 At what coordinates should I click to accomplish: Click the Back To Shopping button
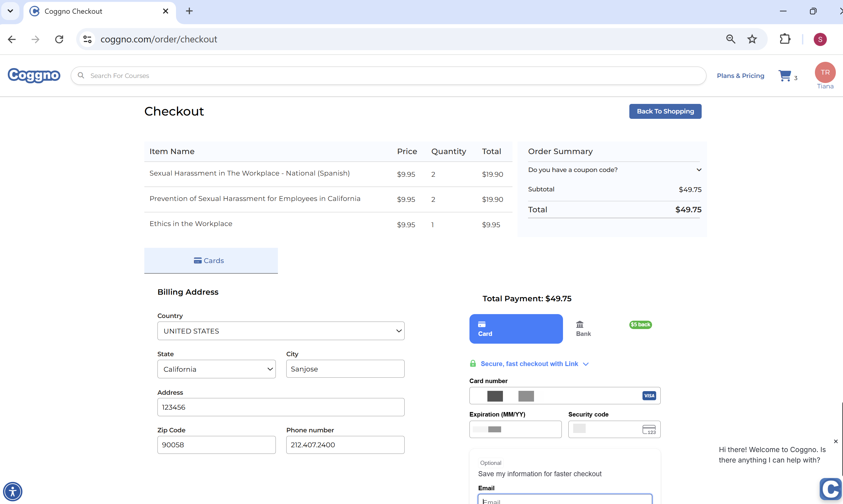(665, 111)
